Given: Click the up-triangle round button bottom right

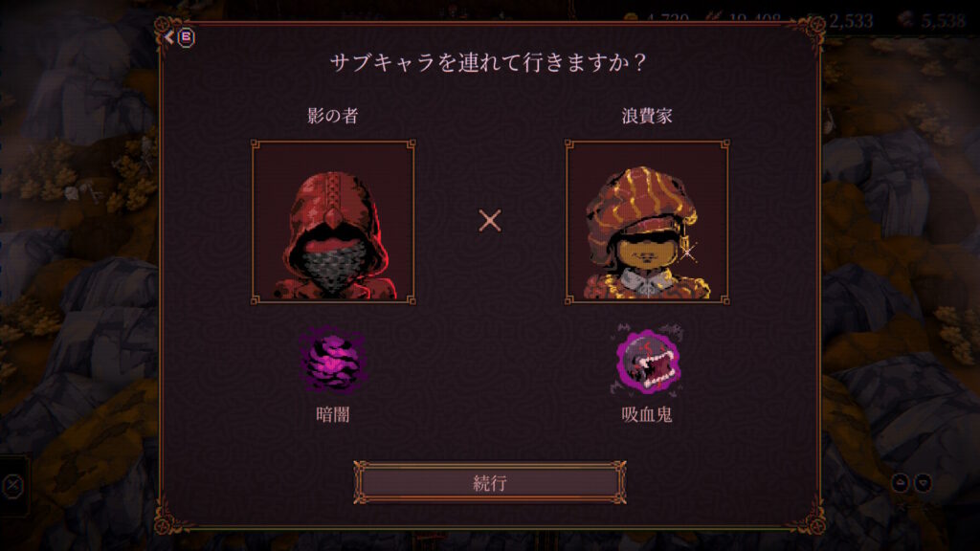Looking at the screenshot, I should (x=900, y=482).
